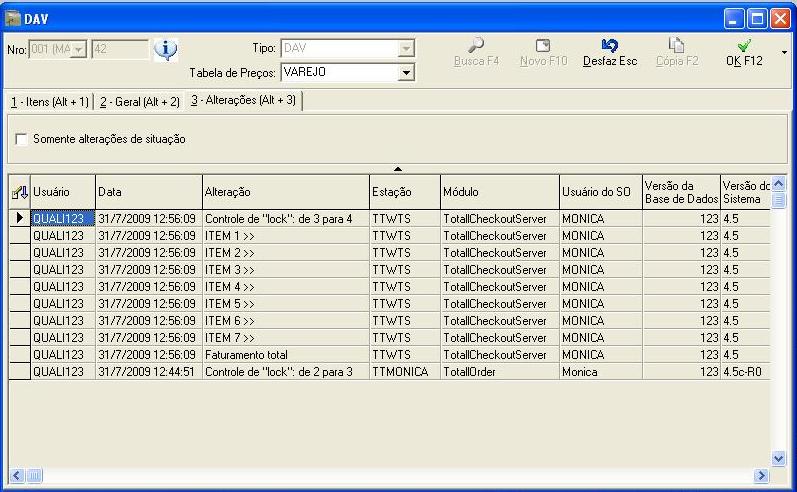The height and width of the screenshot is (492, 797).
Task: Click the Alteração column header
Action: coord(284,191)
